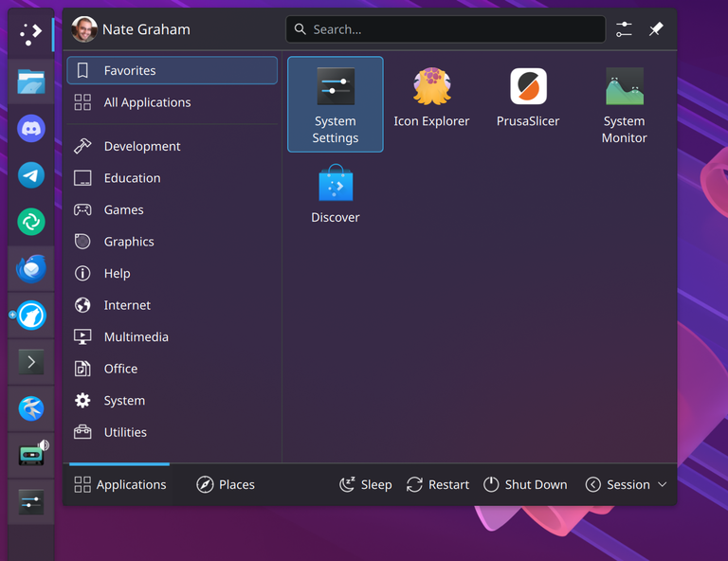This screenshot has height=561, width=728.
Task: Launch System Monitor from favorites
Action: pos(624,104)
